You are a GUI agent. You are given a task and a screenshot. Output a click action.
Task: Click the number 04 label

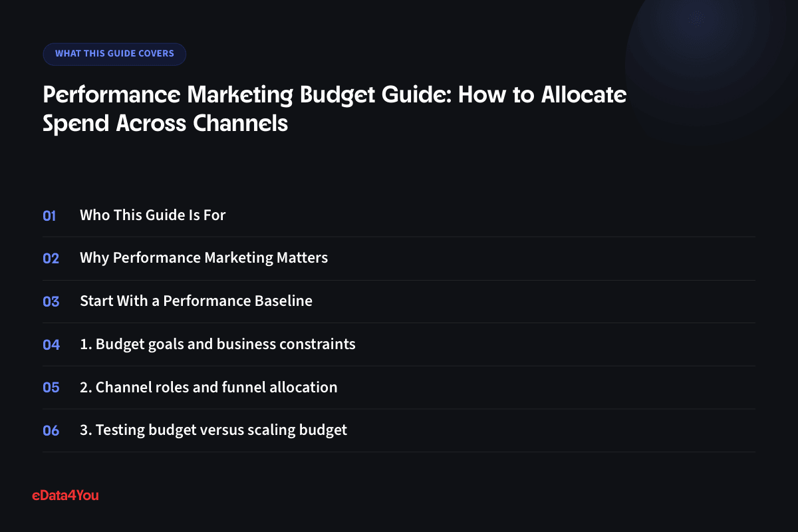point(51,344)
